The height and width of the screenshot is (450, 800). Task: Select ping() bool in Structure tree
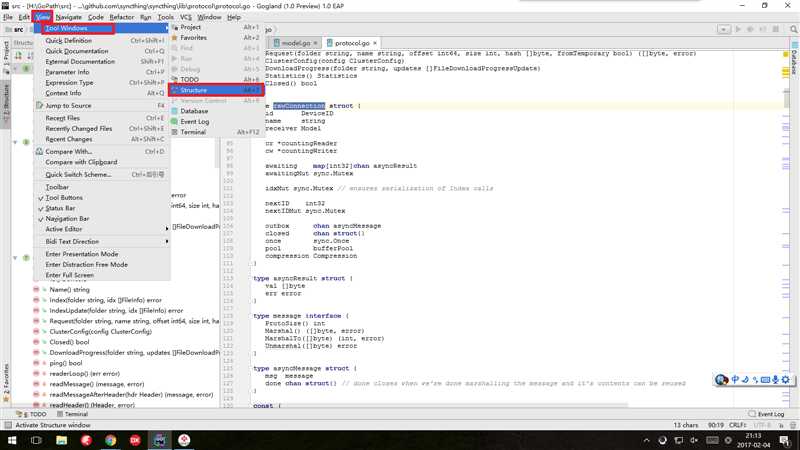(x=65, y=363)
